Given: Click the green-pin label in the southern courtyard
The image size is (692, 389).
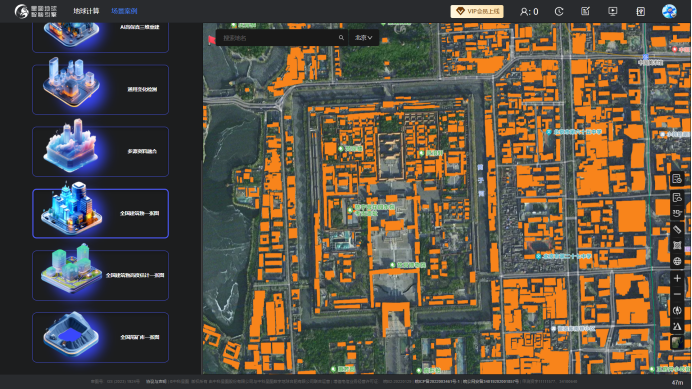Looking at the screenshot, I should click(x=408, y=265).
